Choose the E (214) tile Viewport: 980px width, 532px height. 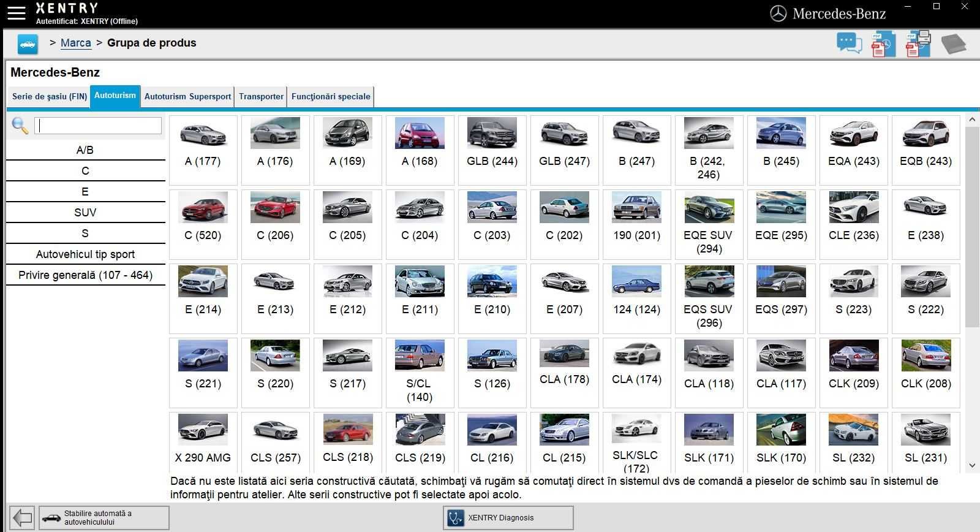[x=203, y=298]
